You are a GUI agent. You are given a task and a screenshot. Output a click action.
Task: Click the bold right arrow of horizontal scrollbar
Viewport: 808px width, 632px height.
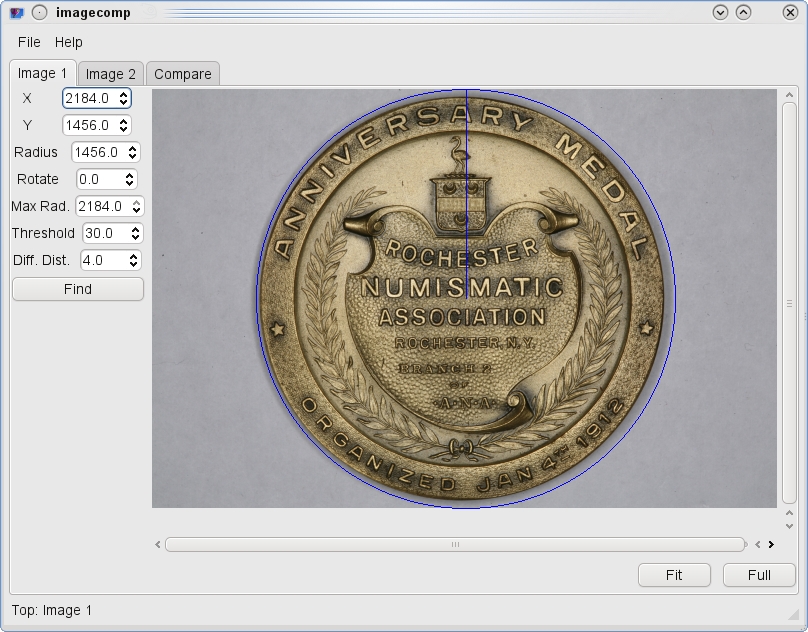pyautogui.click(x=771, y=544)
